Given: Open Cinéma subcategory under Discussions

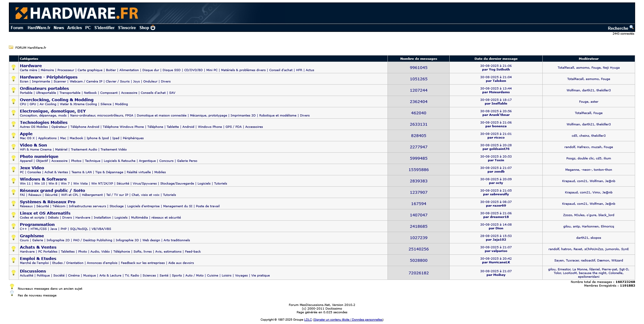Looking at the screenshot, I should pyautogui.click(x=74, y=276).
